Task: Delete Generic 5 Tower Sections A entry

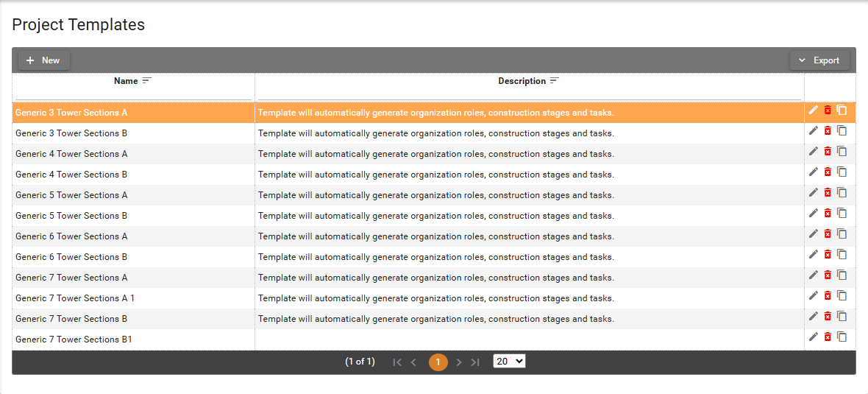Action: (828, 192)
